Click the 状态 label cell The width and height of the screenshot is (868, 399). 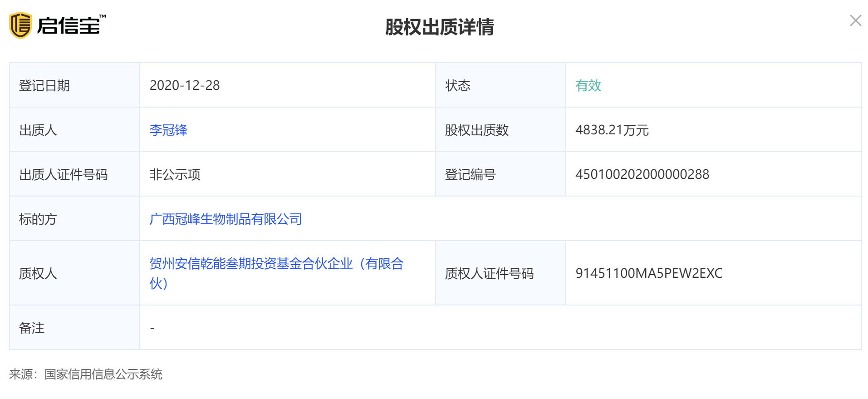coord(500,85)
